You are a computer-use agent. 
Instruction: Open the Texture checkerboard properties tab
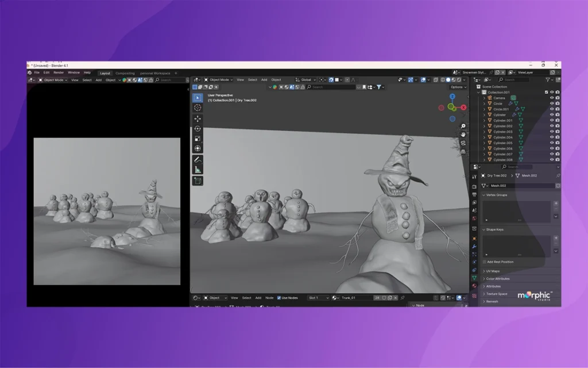(x=474, y=296)
